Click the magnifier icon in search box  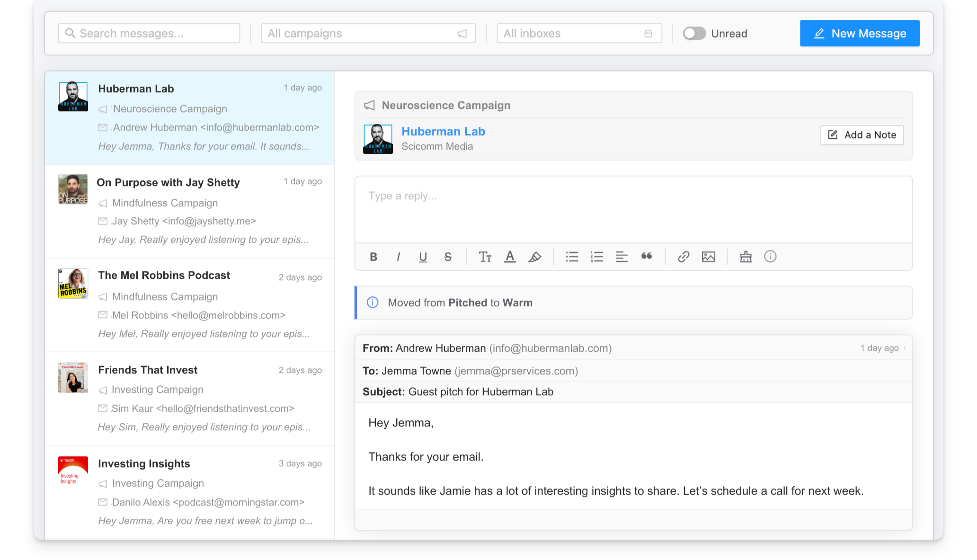pyautogui.click(x=70, y=33)
